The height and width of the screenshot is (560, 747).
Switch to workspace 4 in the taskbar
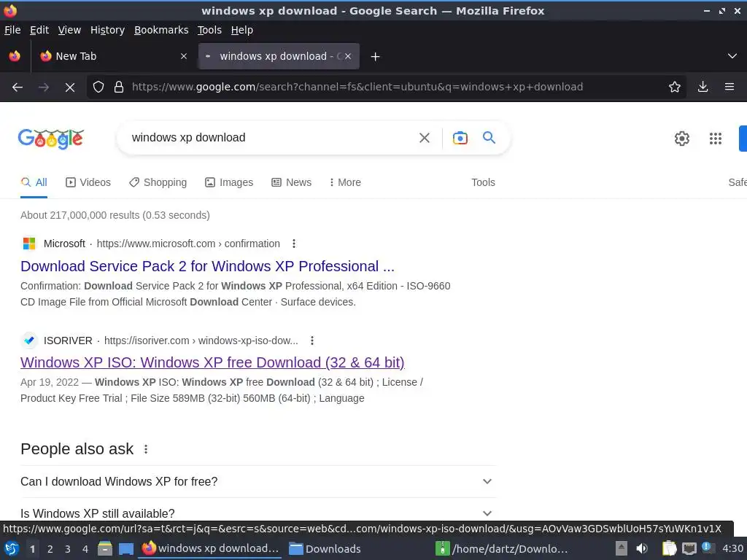(x=85, y=549)
